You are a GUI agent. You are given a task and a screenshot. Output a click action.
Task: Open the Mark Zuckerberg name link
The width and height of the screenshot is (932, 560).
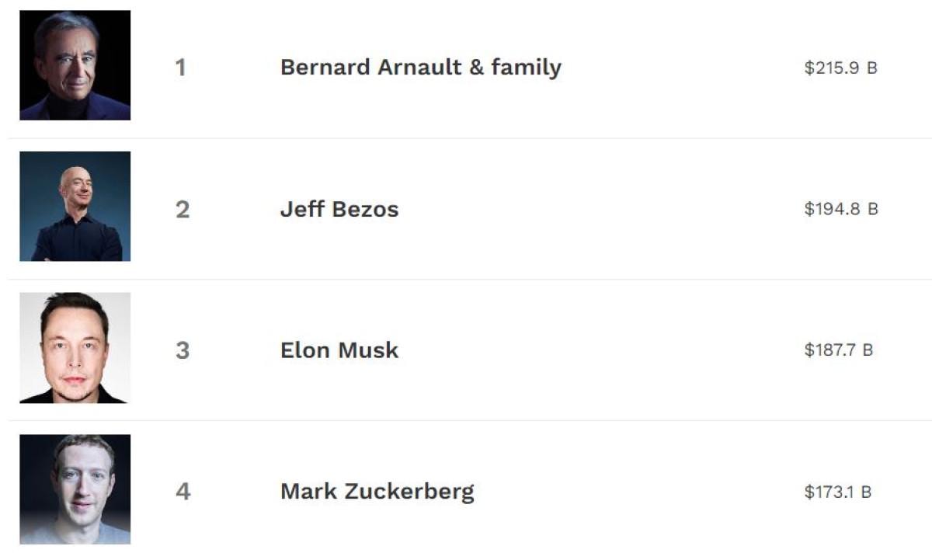[377, 492]
